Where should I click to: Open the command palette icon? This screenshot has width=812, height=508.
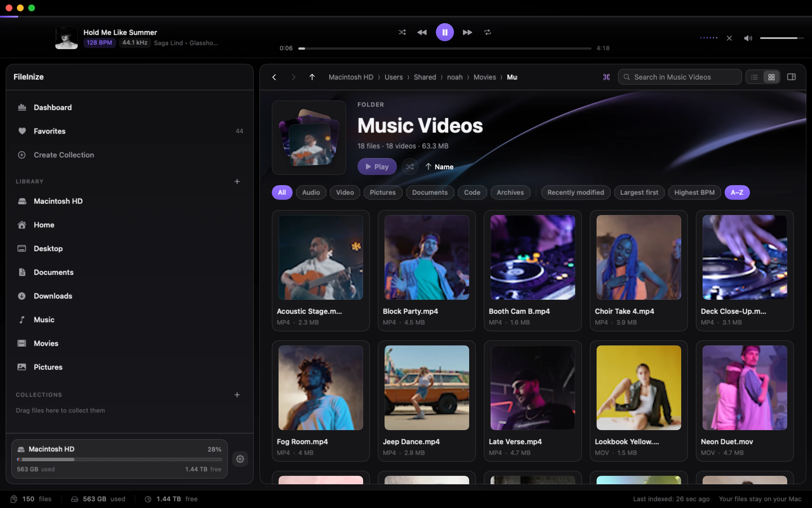[x=606, y=77]
